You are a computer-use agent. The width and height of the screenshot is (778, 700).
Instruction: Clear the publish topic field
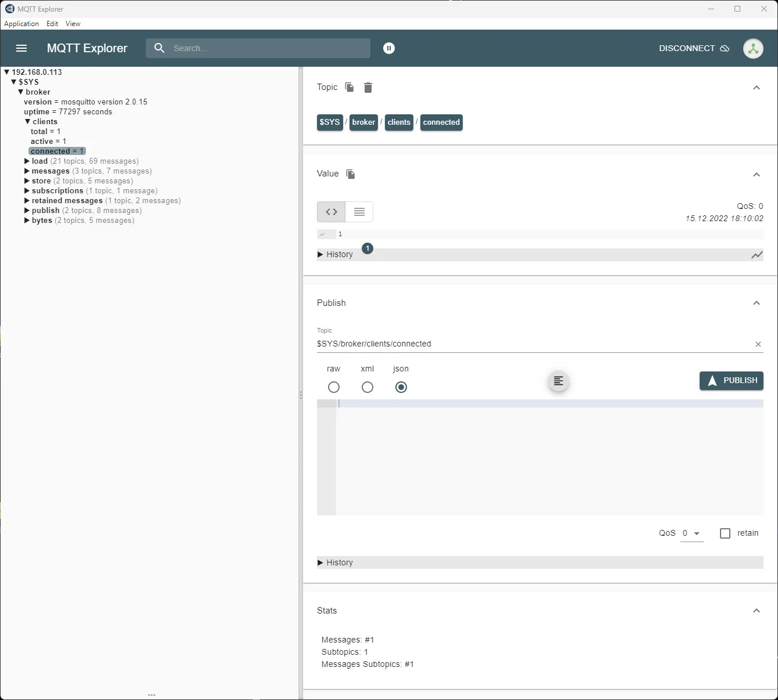click(758, 344)
